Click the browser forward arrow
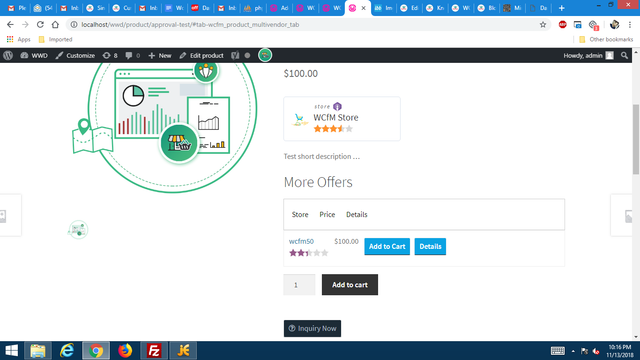Screen dimensions: 640x360 tap(25, 24)
